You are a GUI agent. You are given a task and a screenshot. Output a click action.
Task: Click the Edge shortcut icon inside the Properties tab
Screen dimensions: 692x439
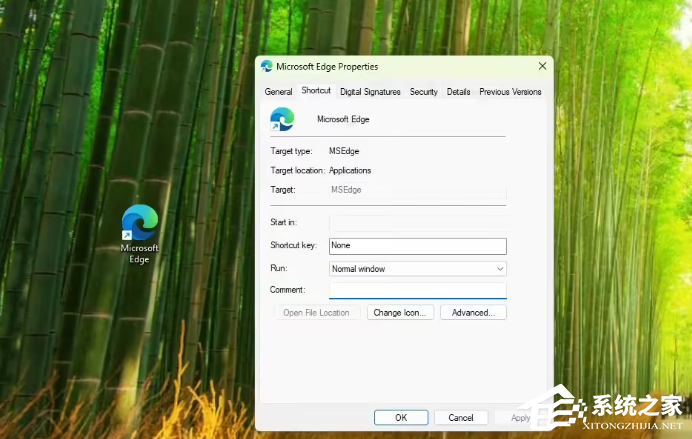point(282,119)
